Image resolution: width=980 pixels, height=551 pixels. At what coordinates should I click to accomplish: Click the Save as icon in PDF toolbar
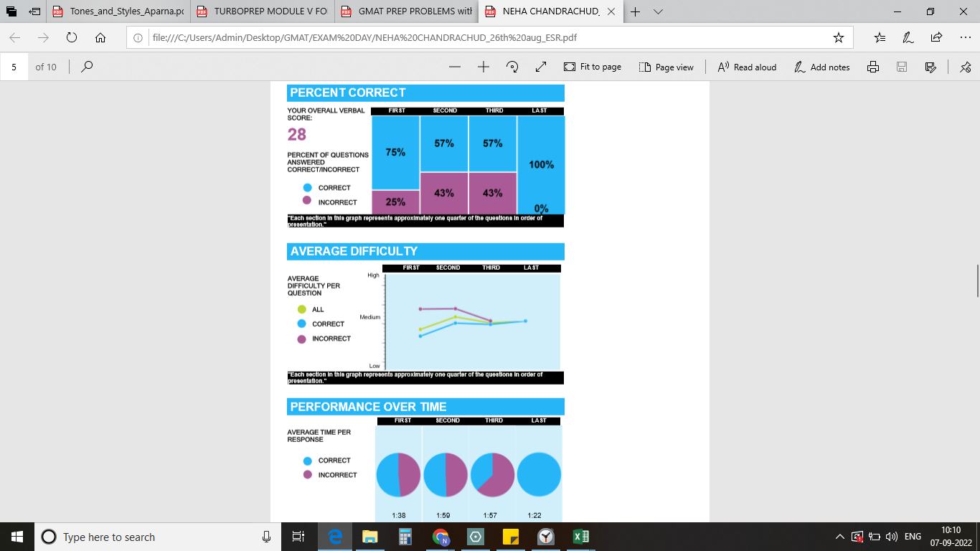[x=930, y=67]
